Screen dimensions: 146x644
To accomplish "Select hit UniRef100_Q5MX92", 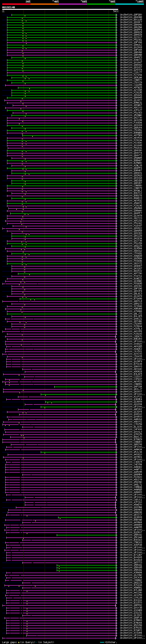I will (131, 535).
